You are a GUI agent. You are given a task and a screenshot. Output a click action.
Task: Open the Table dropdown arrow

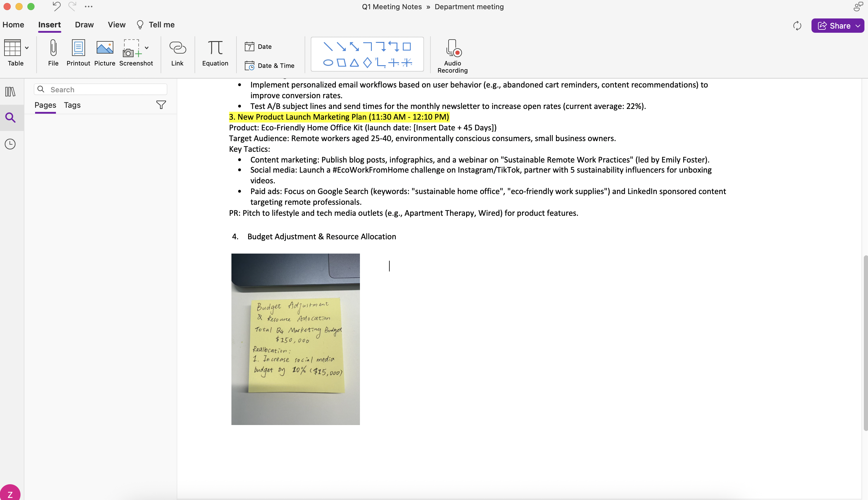(x=27, y=48)
